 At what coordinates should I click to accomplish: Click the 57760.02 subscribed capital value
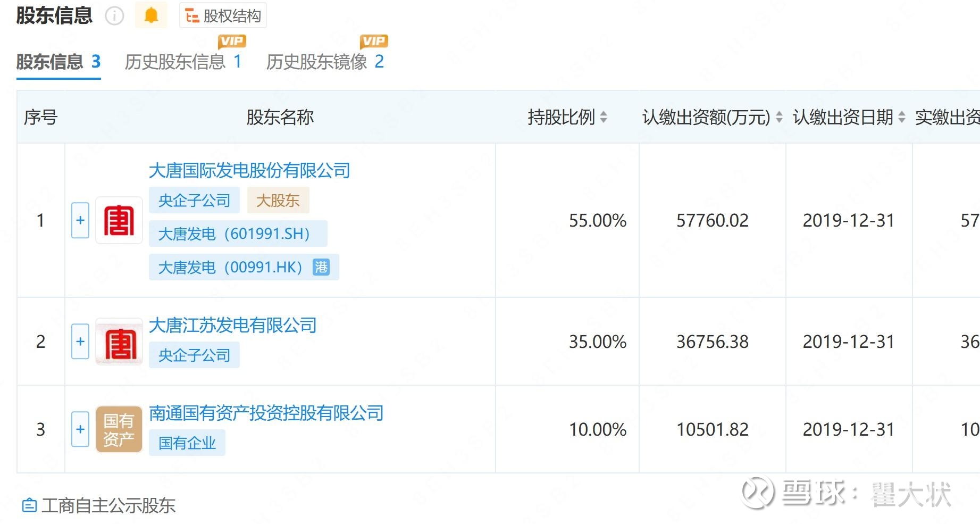click(x=713, y=220)
